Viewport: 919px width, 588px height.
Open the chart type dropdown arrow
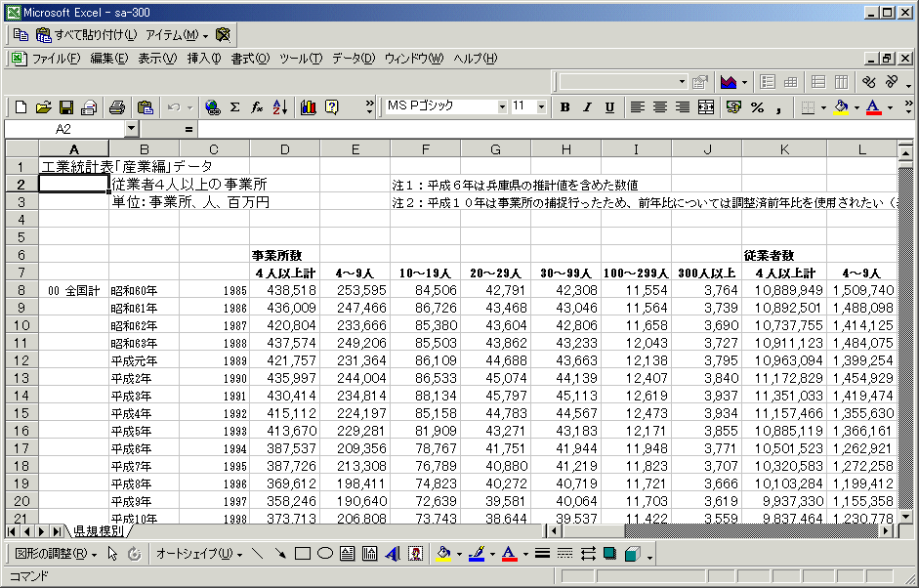[744, 82]
